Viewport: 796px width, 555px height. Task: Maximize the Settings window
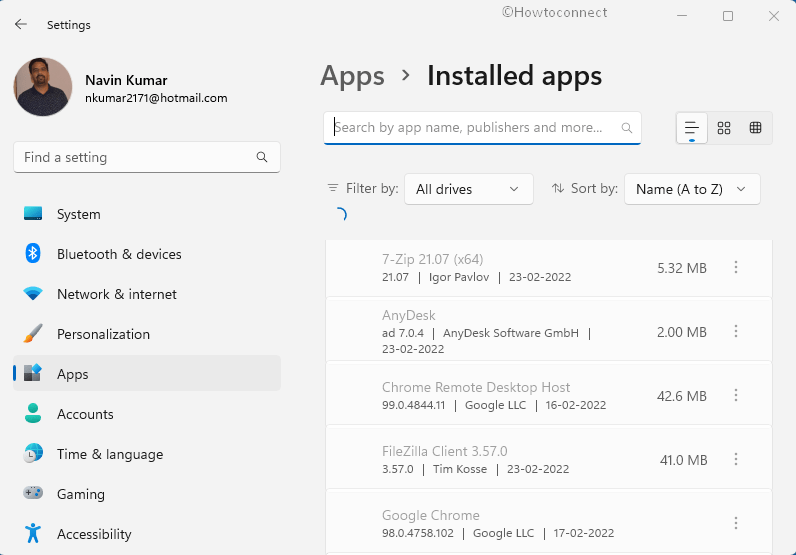(x=727, y=16)
